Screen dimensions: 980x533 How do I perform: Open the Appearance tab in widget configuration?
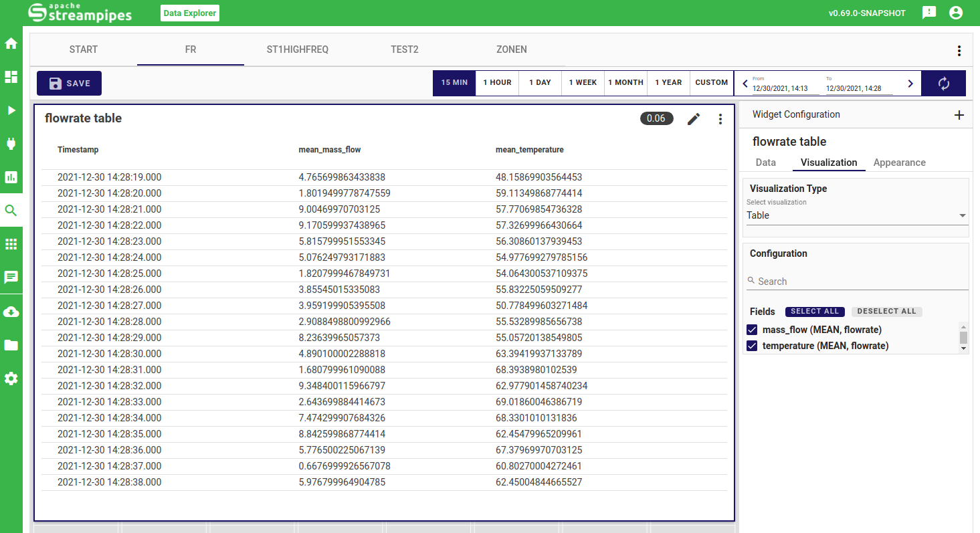(x=899, y=163)
